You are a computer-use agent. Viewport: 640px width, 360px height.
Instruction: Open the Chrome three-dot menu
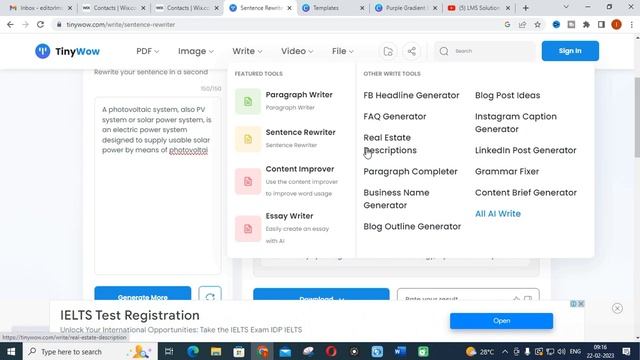point(631,24)
